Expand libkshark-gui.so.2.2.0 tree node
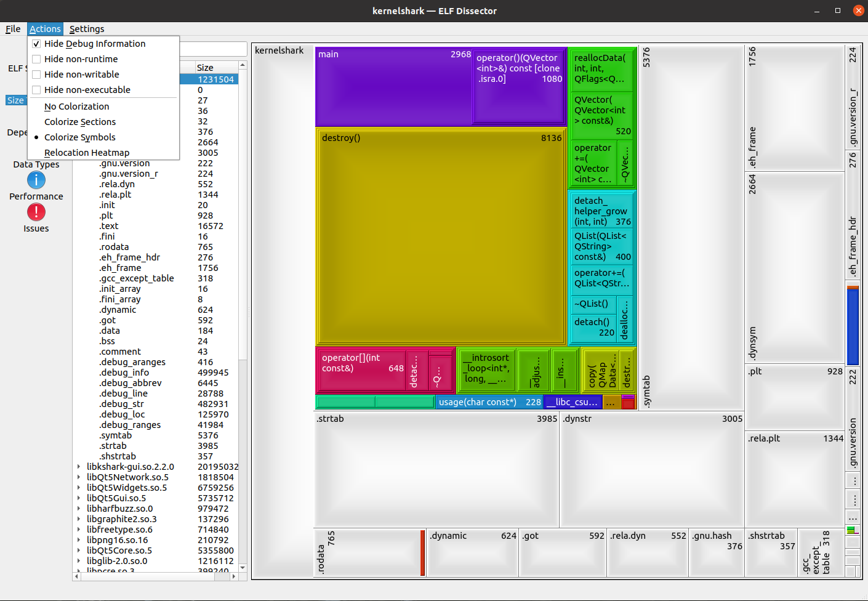This screenshot has width=868, height=601. tap(79, 467)
